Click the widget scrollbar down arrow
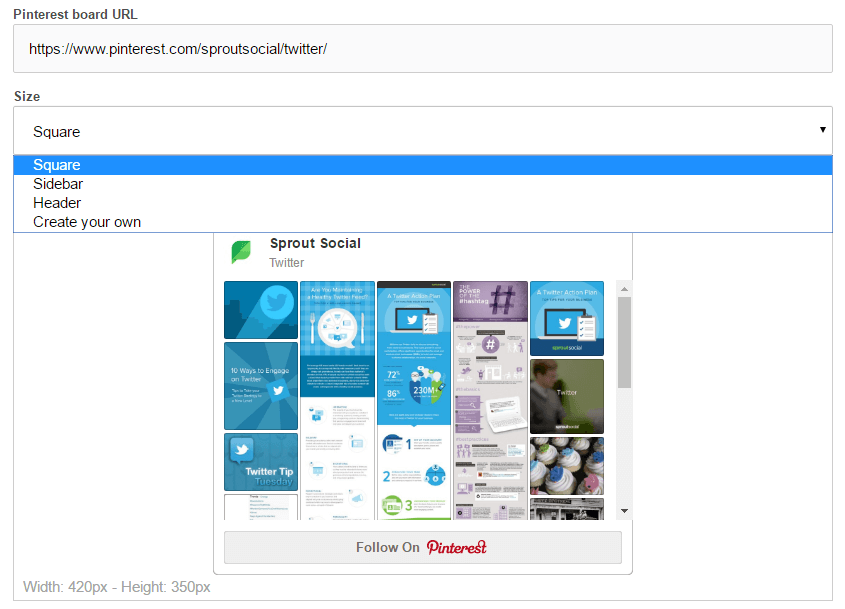Image resolution: width=845 pixels, height=609 pixels. click(x=625, y=511)
